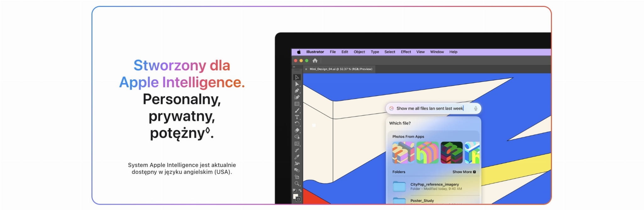Viewport: 644px width, 210px height.
Task: Click the 'Photos From Apps' heading
Action: [x=408, y=137]
